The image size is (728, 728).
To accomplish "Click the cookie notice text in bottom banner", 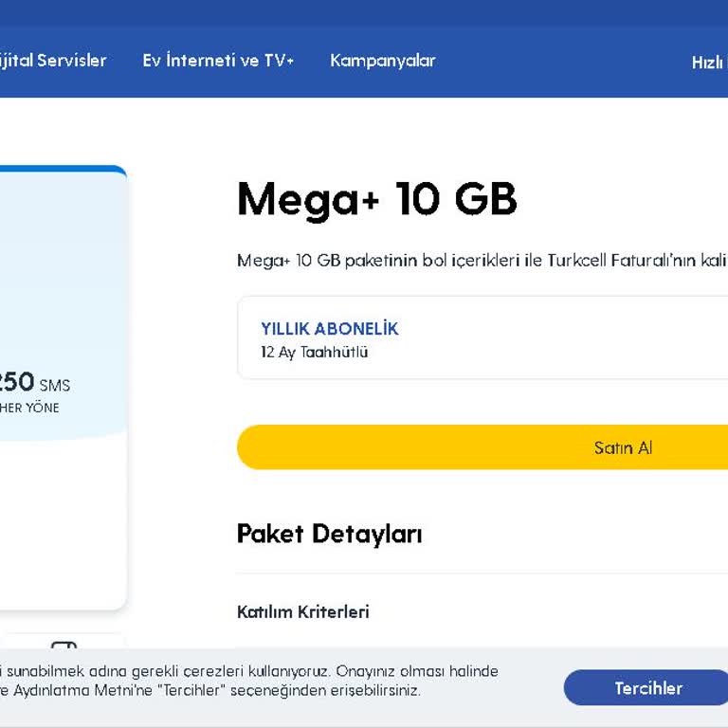I will (246, 671).
